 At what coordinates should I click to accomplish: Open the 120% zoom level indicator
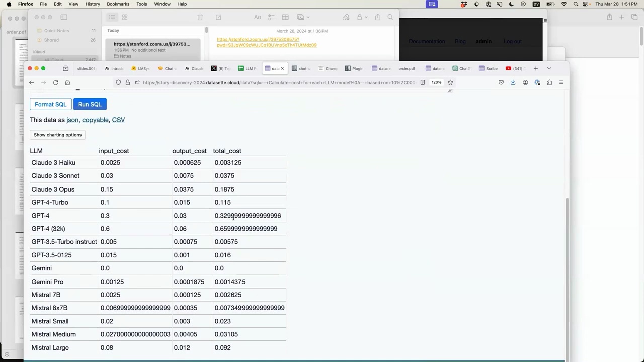[436, 82]
